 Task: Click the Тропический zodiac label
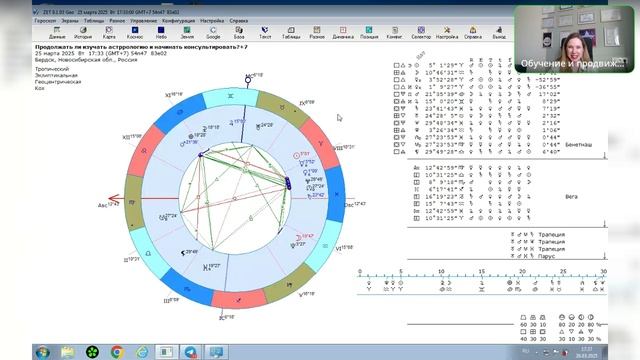[52, 69]
